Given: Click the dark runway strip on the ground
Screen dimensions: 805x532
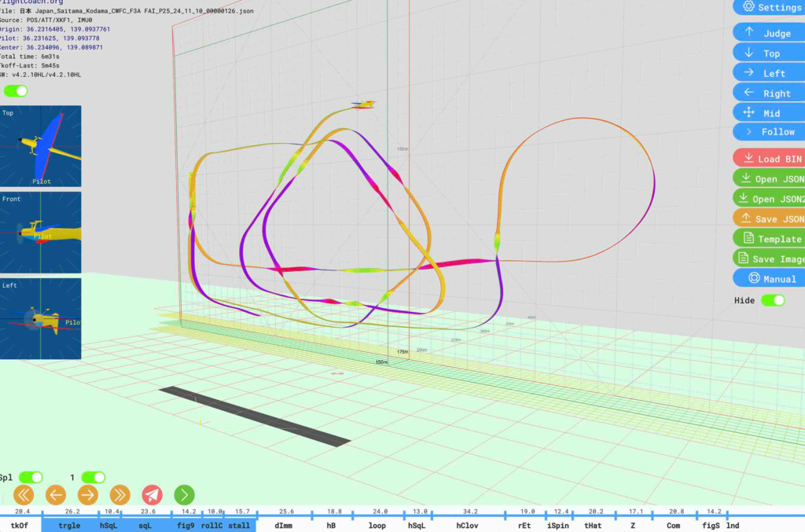Looking at the screenshot, I should [x=255, y=416].
